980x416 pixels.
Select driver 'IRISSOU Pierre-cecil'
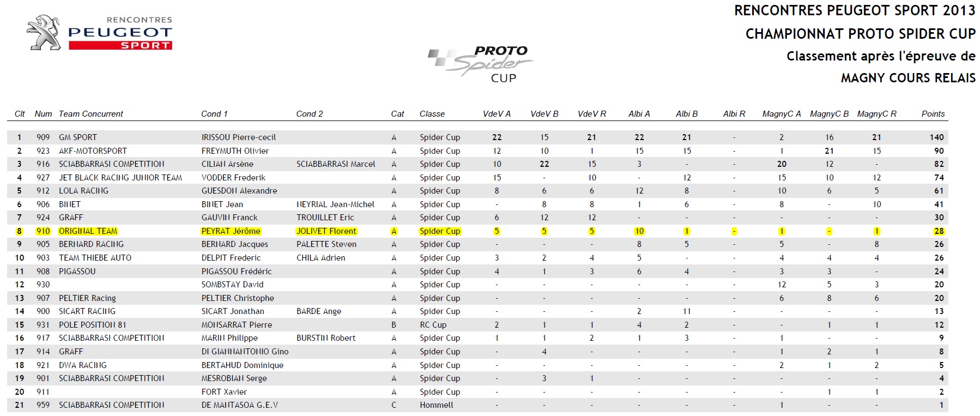pyautogui.click(x=239, y=137)
